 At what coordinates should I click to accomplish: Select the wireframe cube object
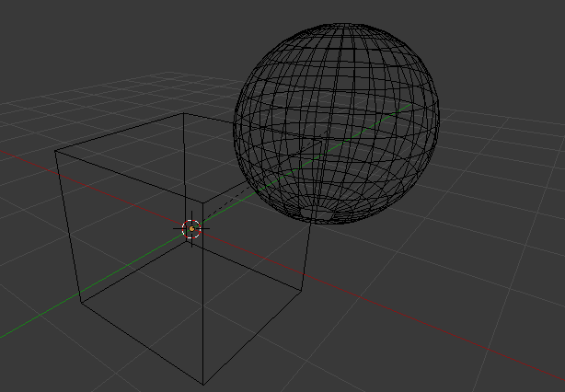tap(188, 248)
